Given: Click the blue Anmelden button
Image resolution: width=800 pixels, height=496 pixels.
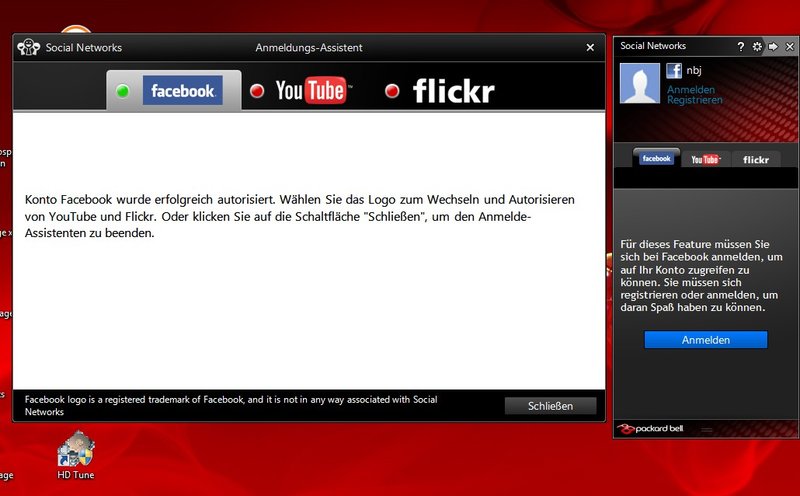Looking at the screenshot, I should tap(706, 340).
